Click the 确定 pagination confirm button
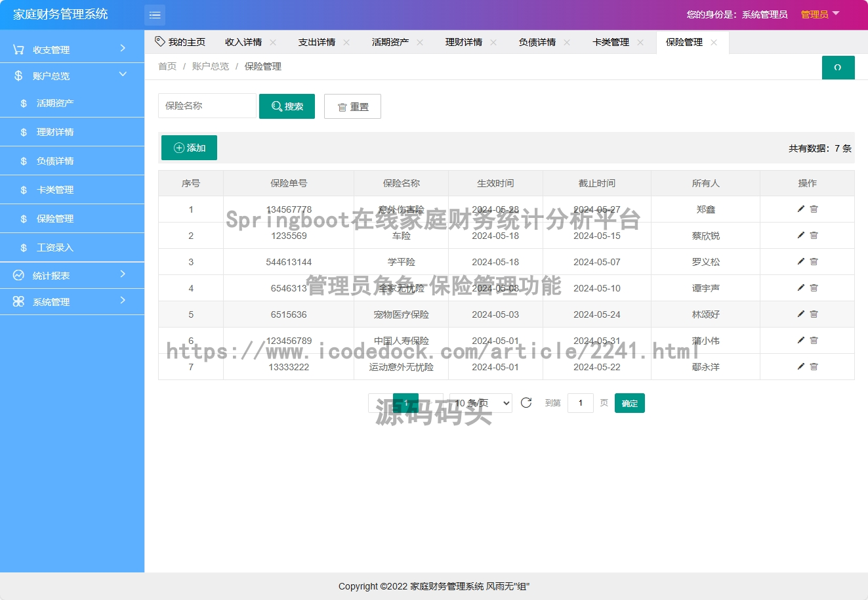The image size is (868, 600). click(630, 403)
